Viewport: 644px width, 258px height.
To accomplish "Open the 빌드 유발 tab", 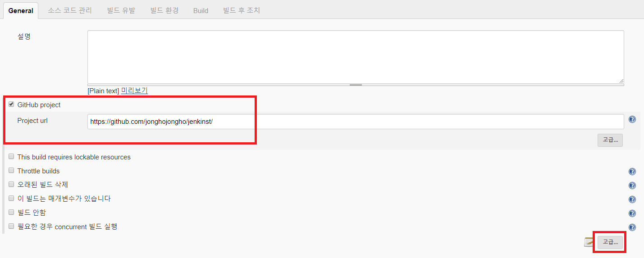I will [121, 10].
